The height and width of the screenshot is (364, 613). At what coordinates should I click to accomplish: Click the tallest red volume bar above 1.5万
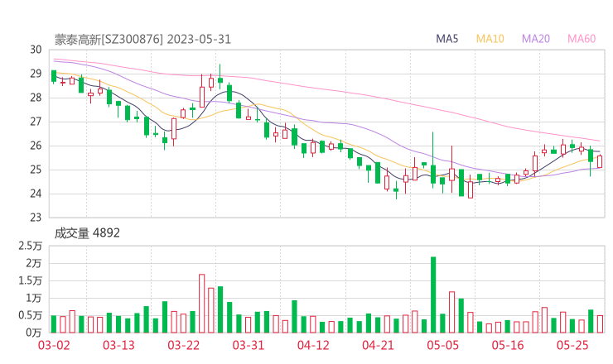point(202,304)
